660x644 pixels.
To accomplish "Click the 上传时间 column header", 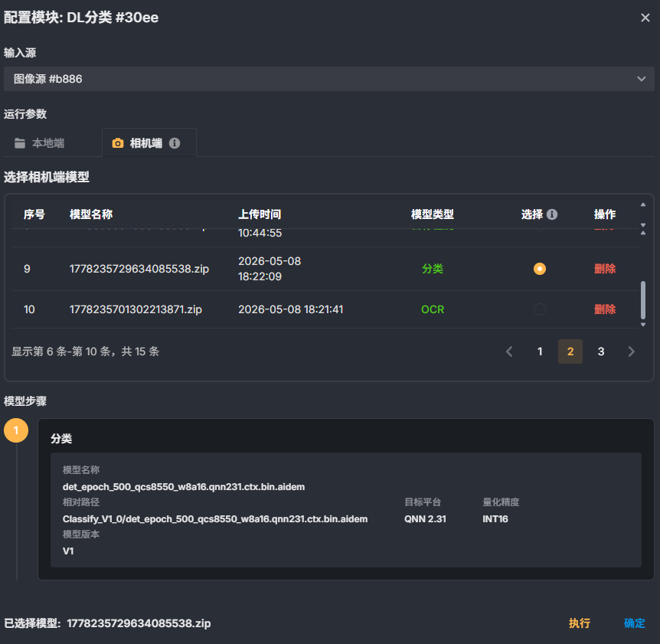I will click(x=260, y=214).
